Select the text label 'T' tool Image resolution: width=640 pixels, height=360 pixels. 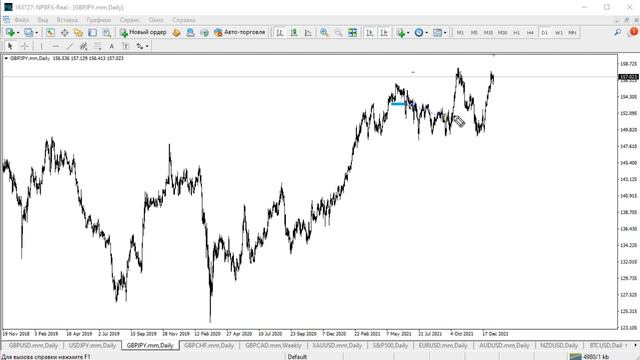126,46
